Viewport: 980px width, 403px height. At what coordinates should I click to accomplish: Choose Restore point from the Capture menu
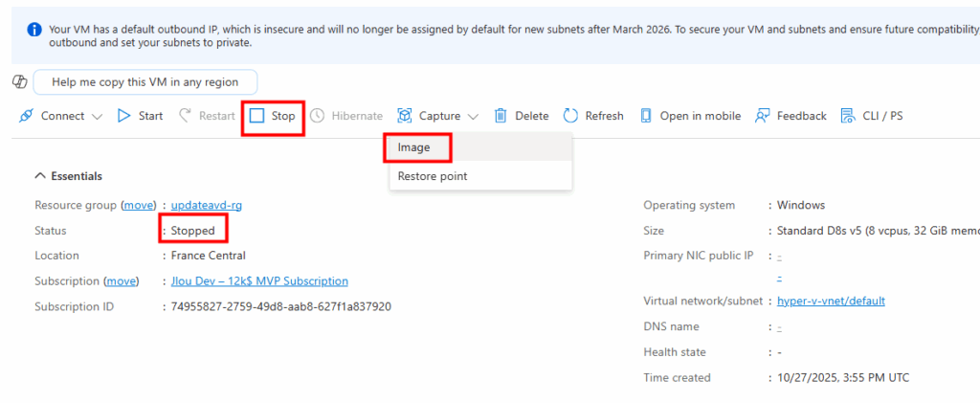(433, 176)
